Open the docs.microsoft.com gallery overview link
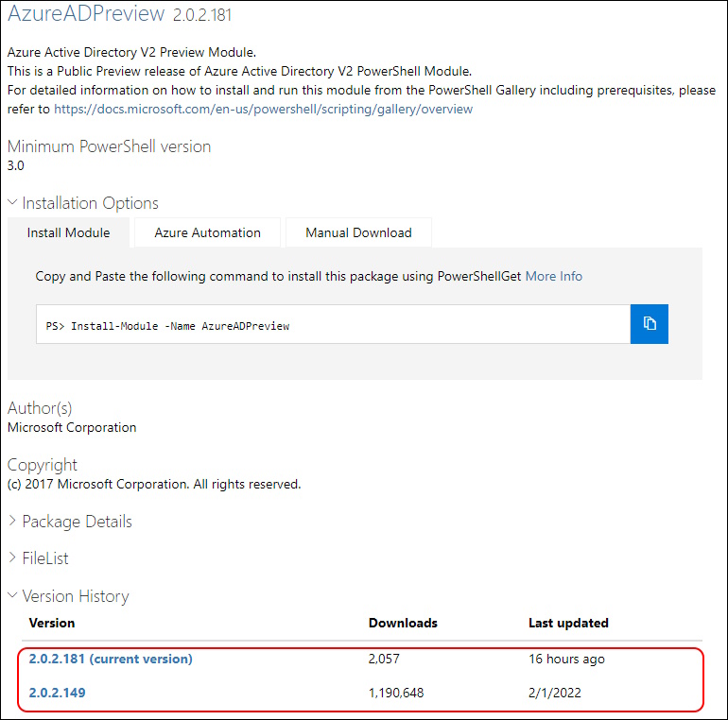Screen dimensions: 728x720 tap(263, 109)
